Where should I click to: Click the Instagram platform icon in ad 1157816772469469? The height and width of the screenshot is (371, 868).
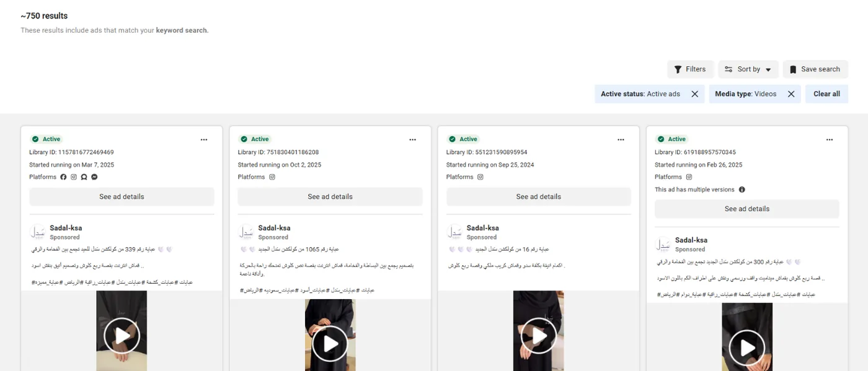click(x=74, y=177)
